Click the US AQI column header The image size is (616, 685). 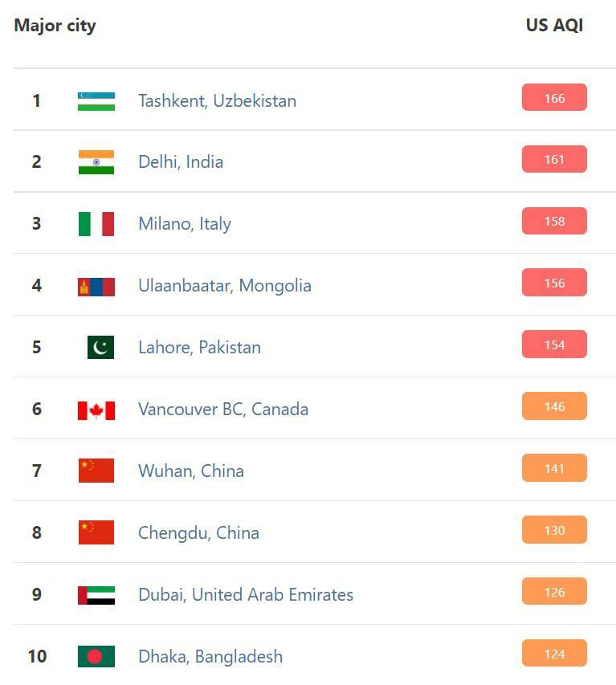coord(554,26)
